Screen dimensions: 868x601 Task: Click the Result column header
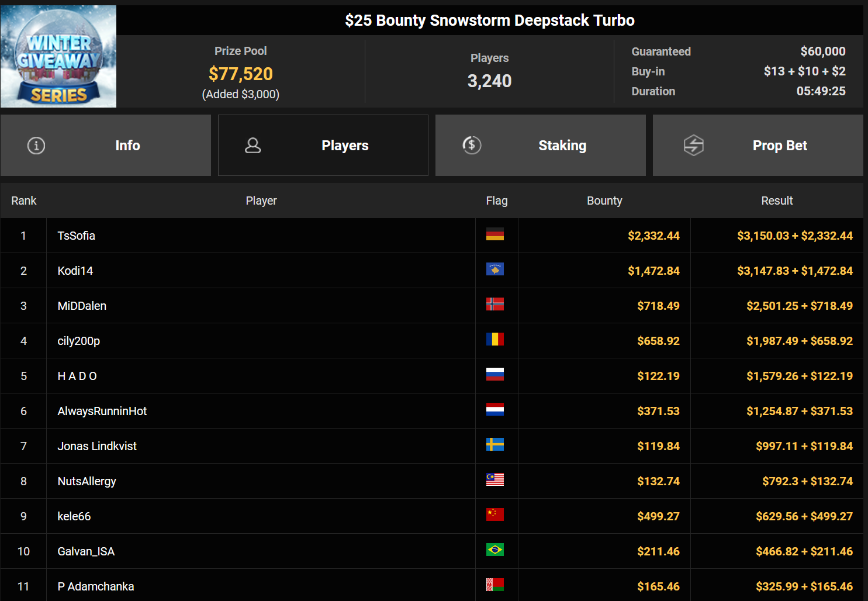click(777, 201)
